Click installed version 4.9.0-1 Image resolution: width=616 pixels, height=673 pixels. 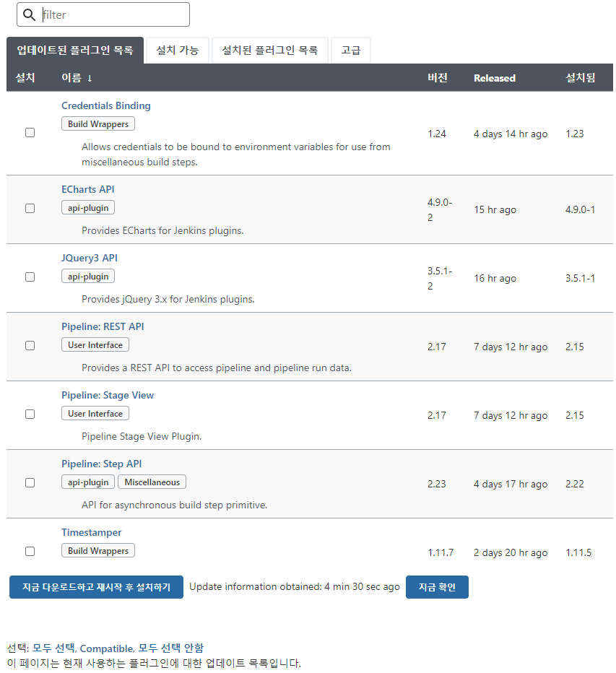(580, 210)
